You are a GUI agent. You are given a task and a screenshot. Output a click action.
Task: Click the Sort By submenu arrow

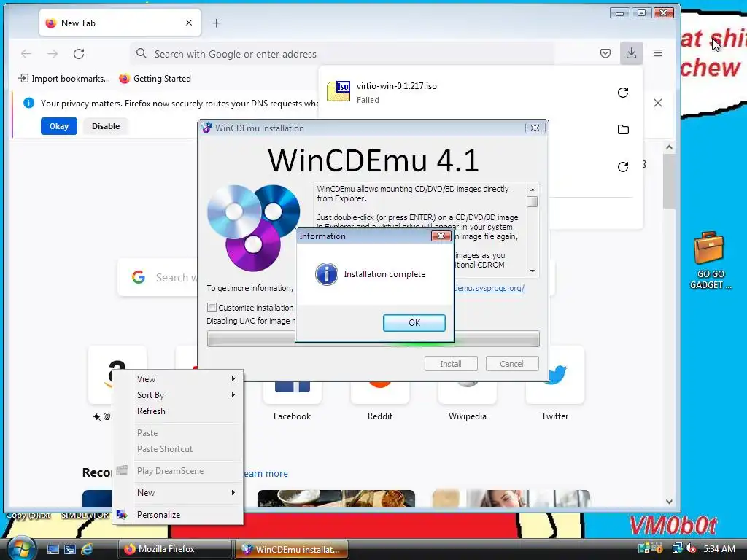[233, 394]
